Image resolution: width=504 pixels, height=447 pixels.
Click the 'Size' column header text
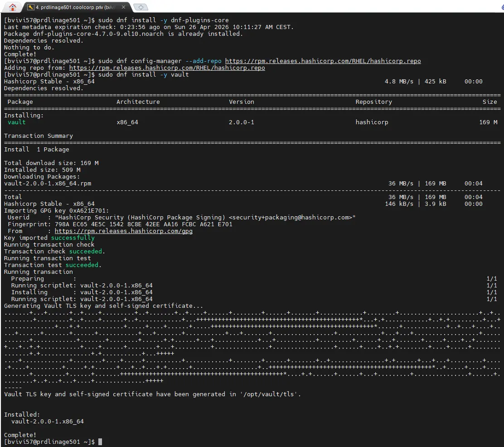click(490, 102)
